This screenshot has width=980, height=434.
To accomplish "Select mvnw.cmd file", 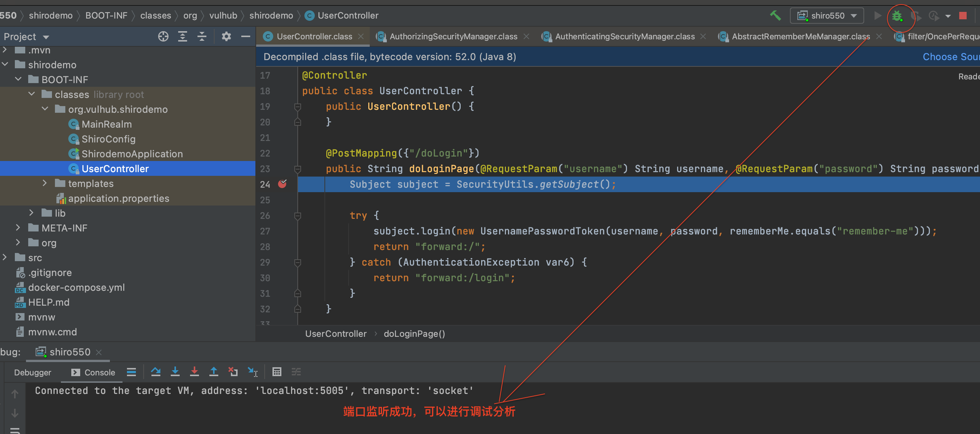I will pos(52,332).
